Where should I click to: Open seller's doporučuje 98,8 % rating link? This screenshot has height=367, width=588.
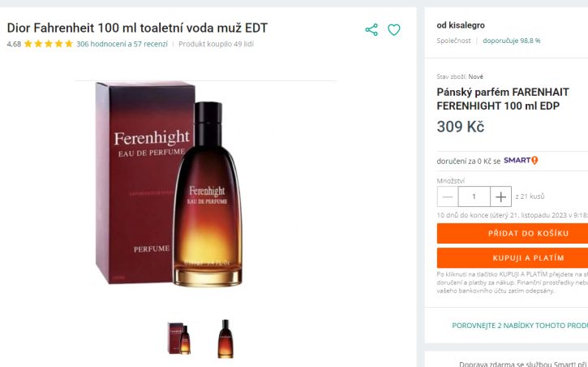click(x=512, y=41)
